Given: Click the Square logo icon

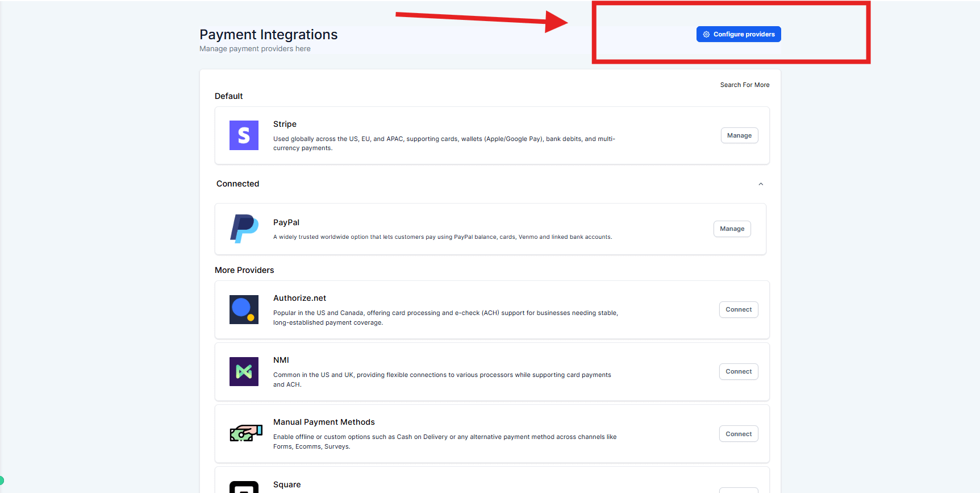Looking at the screenshot, I should click(x=244, y=487).
